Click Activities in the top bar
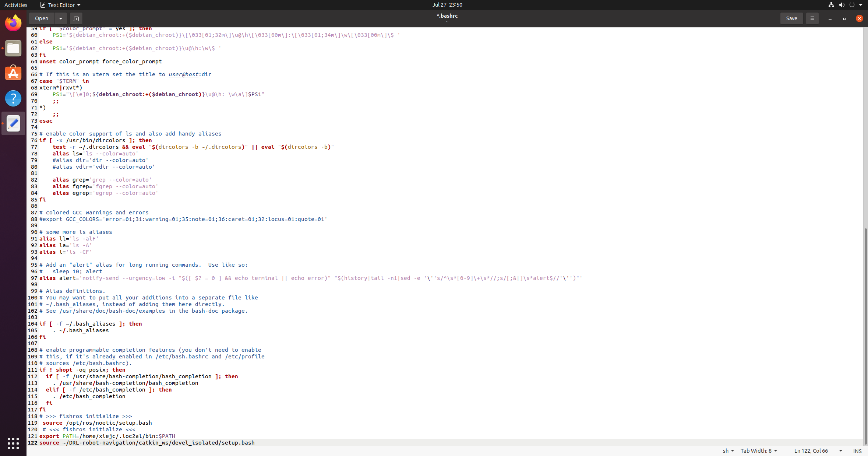Viewport: 868px width, 456px height. (16, 5)
